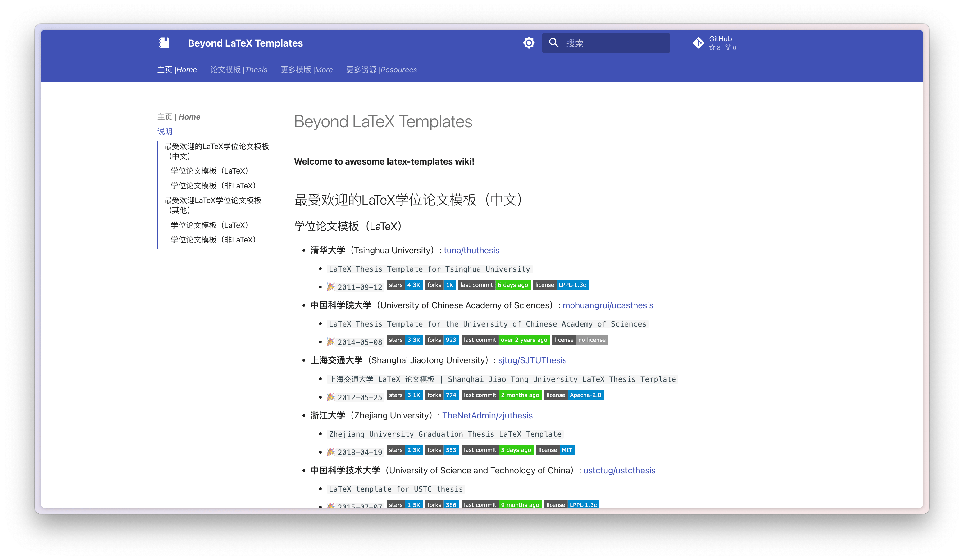Open the 更多资源 |Resources tab

point(381,70)
